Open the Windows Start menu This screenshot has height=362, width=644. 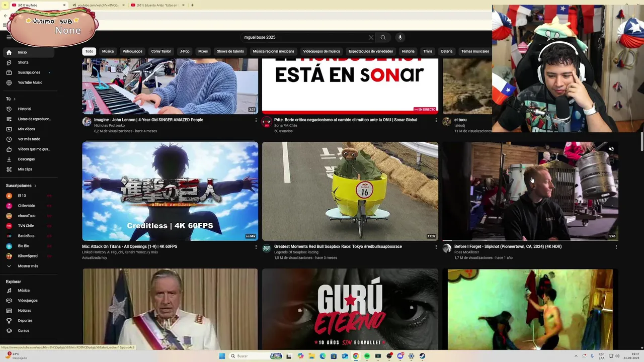pos(222,356)
